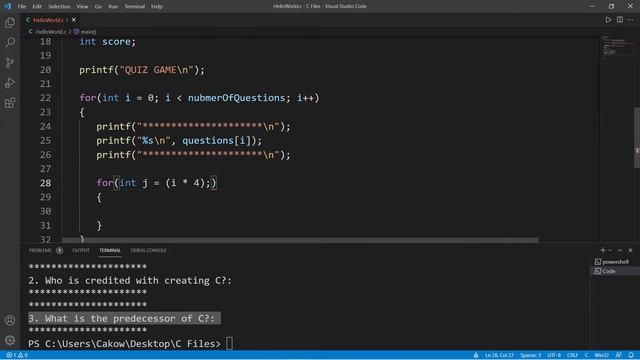The height and width of the screenshot is (360, 640).
Task: Click line number 31 in gutter
Action: (x=45, y=225)
